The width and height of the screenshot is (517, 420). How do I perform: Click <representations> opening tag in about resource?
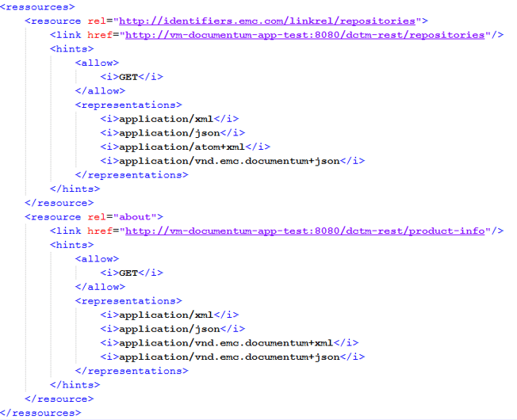tap(128, 301)
